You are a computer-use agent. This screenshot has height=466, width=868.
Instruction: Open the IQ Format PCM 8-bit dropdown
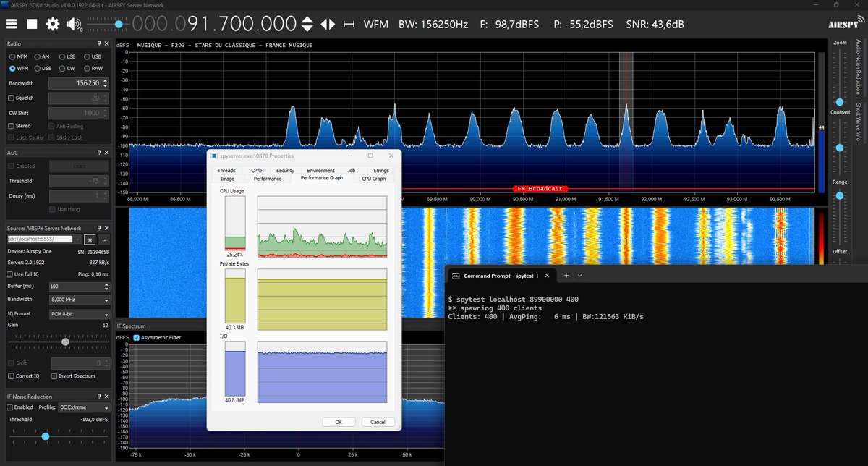(79, 313)
